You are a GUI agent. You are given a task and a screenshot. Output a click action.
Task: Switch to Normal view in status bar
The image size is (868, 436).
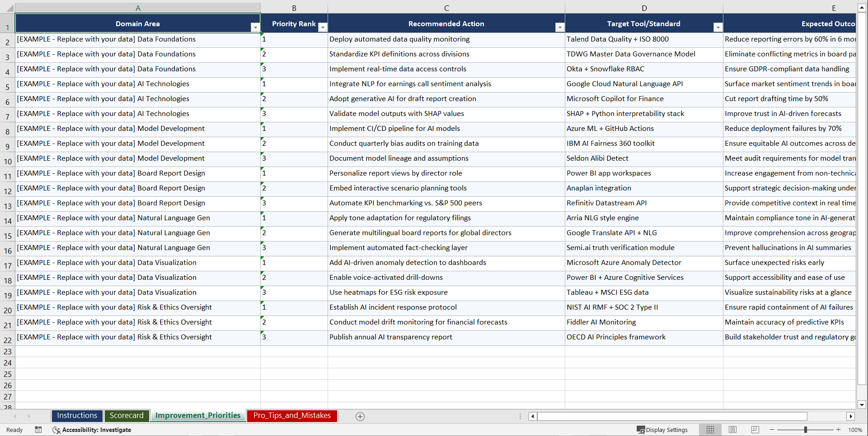click(x=710, y=429)
